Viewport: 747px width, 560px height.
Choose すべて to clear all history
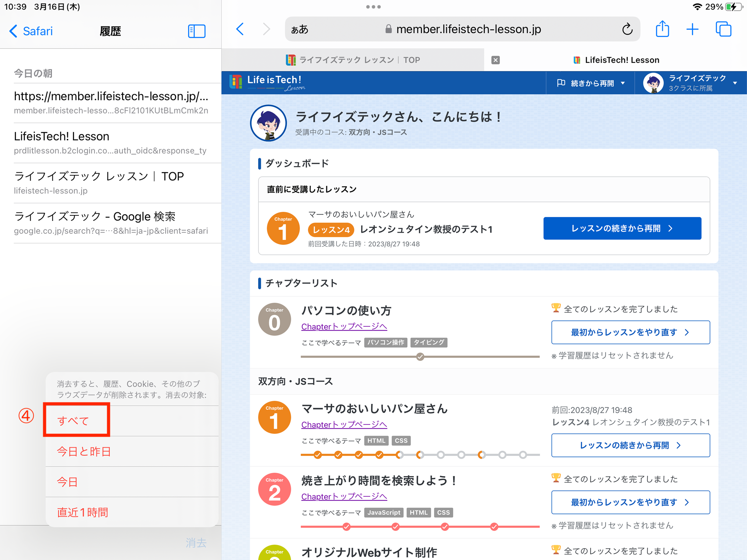pyautogui.click(x=132, y=421)
